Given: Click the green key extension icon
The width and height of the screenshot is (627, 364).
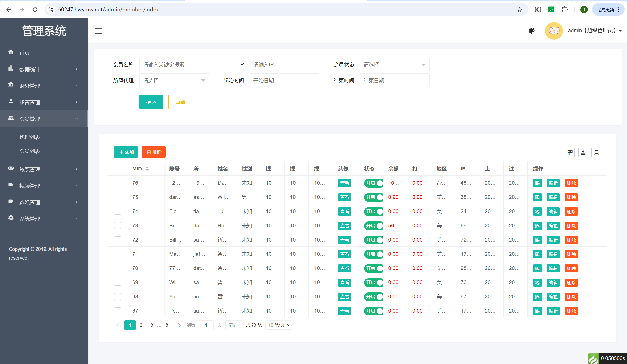Looking at the screenshot, I should click(551, 10).
